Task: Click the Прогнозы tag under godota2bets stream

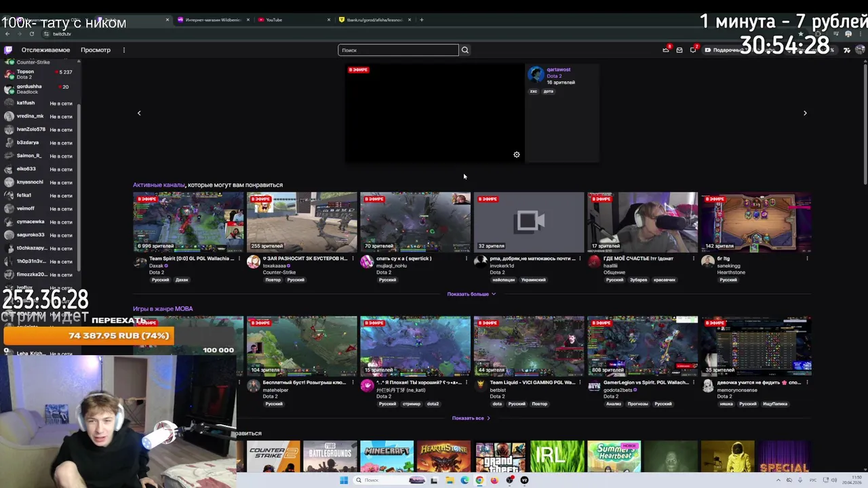Action: click(x=637, y=404)
